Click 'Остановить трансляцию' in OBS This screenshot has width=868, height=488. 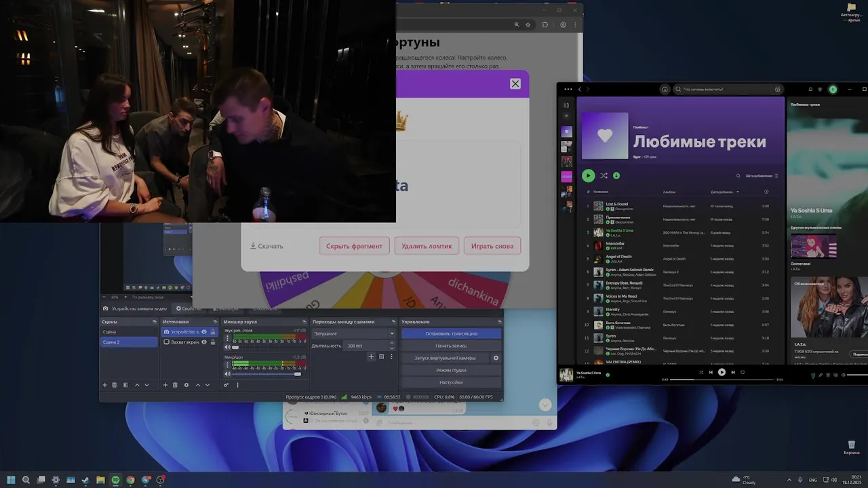(x=451, y=333)
